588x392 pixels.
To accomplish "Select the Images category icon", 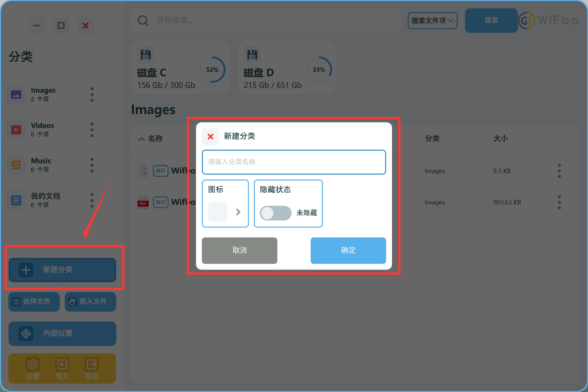I will coord(16,95).
